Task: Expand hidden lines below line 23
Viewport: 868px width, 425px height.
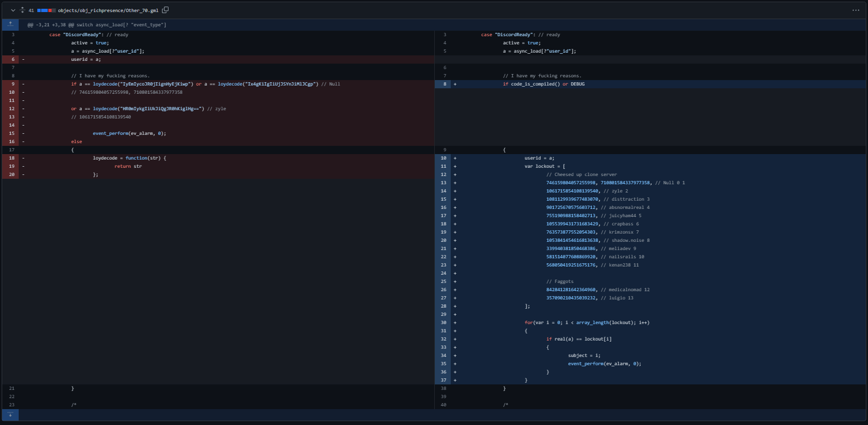Action: pyautogui.click(x=10, y=415)
